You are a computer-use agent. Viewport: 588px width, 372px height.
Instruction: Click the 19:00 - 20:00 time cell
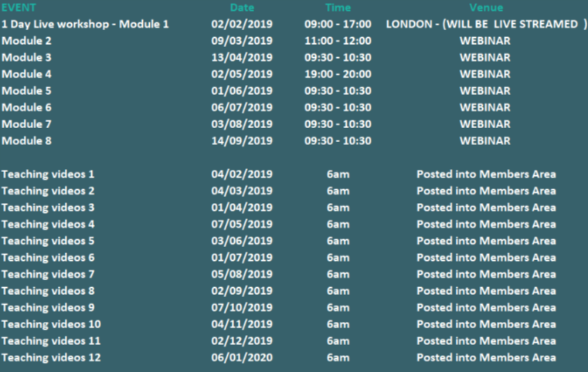tap(338, 74)
